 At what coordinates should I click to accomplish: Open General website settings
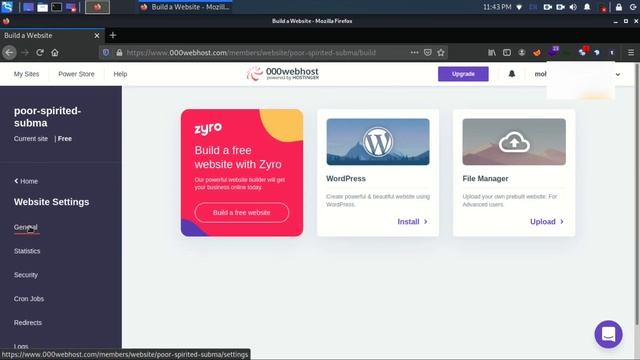[x=26, y=227]
